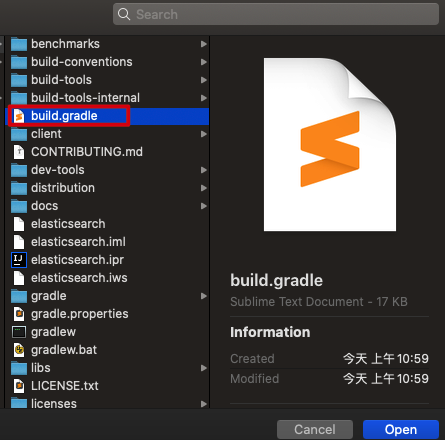Click the licenses folder icon
Image resolution: width=445 pixels, height=440 pixels.
pyautogui.click(x=19, y=403)
